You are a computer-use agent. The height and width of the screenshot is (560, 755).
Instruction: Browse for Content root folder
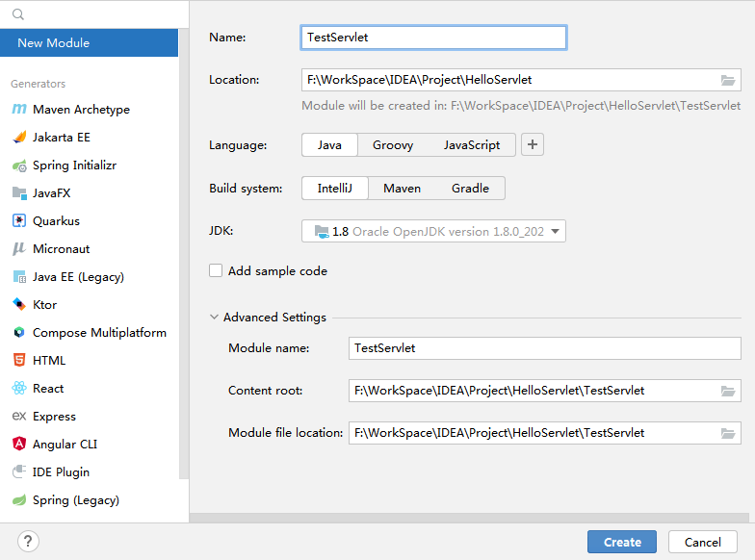(x=728, y=391)
